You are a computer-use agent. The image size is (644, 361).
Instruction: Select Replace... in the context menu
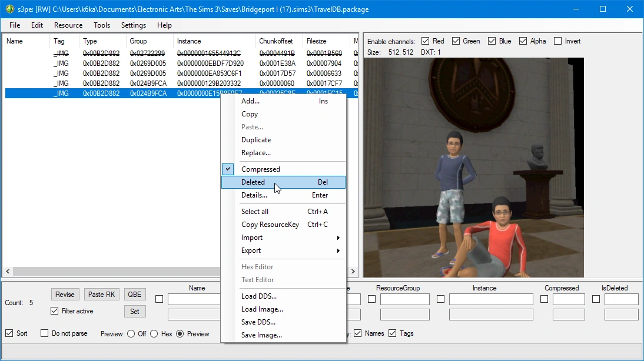click(x=283, y=153)
